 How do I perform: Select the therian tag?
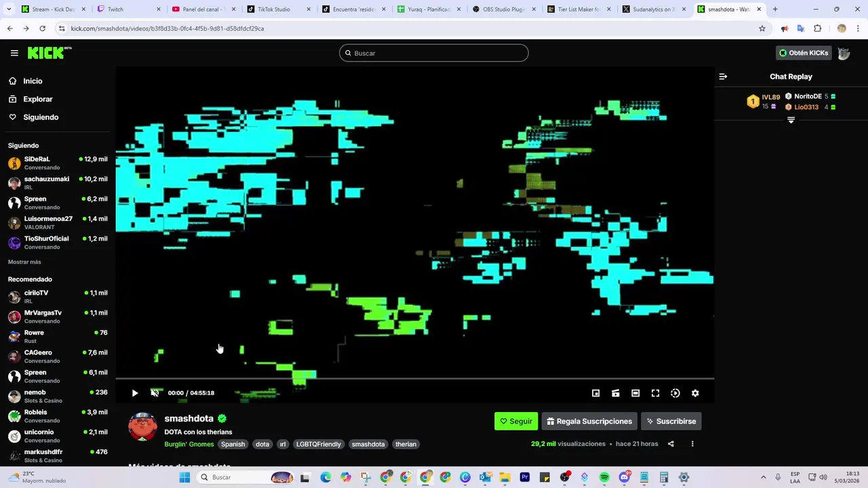406,444
